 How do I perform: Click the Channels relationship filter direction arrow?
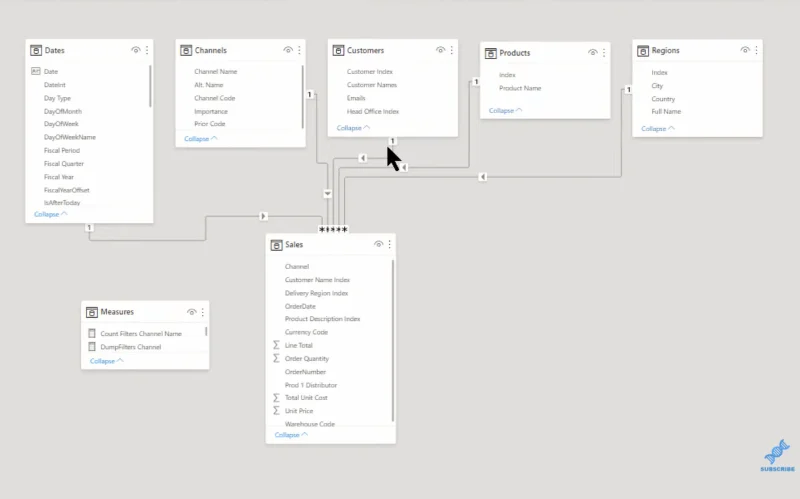coord(328,194)
